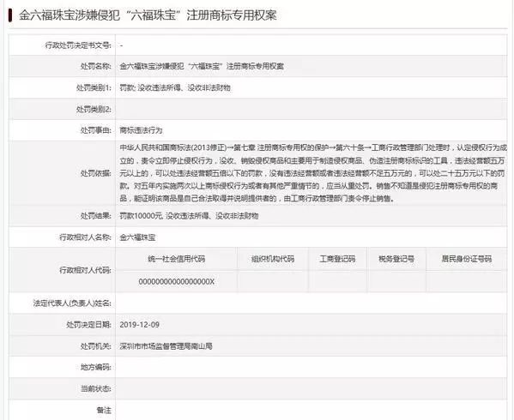Click the 工商登记码 column header
This screenshot has height=420, width=514.
point(337,259)
